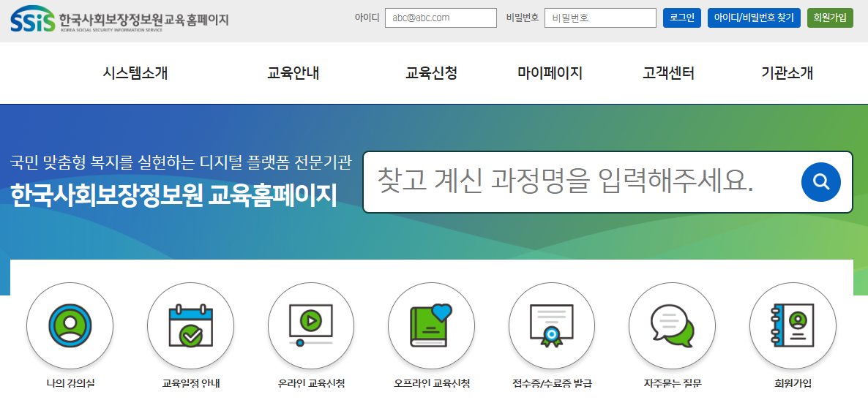868x411 pixels.
Task: Click 오프라인 교육신청 label text
Action: coord(431,383)
